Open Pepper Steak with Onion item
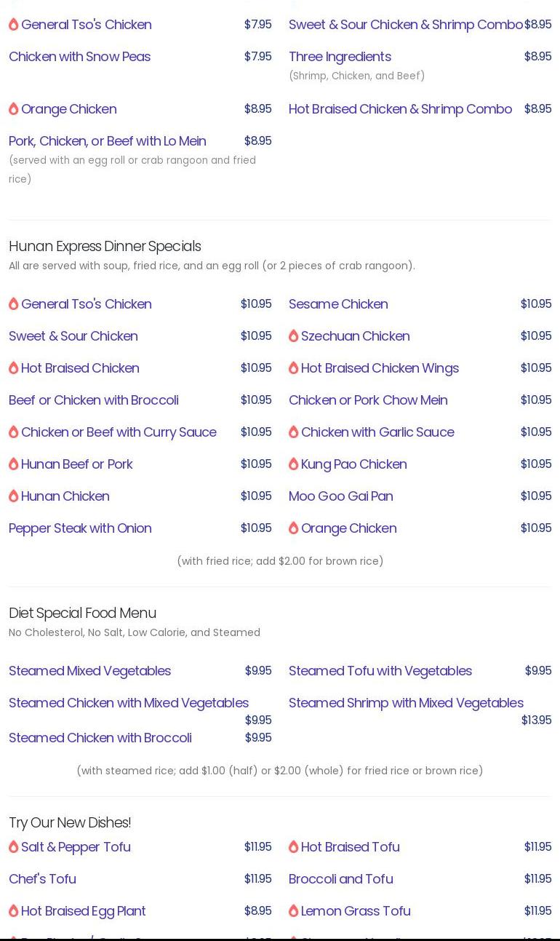 [80, 528]
